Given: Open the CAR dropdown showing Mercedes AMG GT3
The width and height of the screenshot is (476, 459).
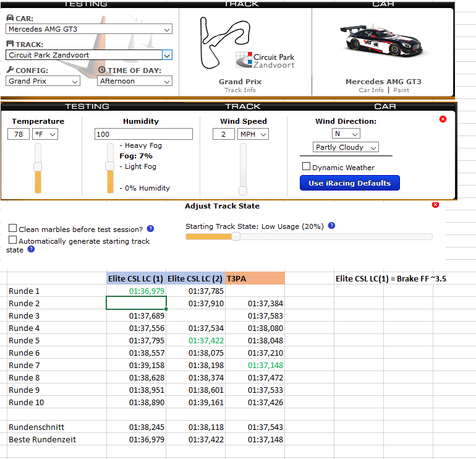Looking at the screenshot, I should pos(89,29).
